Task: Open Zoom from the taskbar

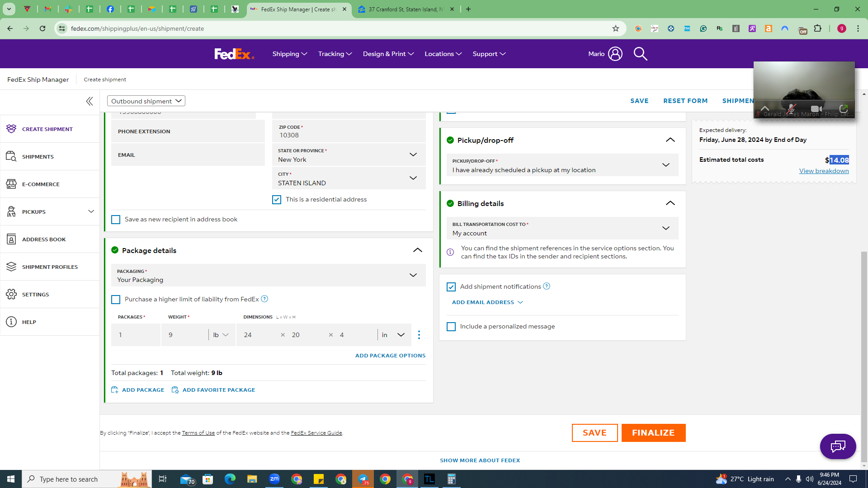Action: pos(274,479)
